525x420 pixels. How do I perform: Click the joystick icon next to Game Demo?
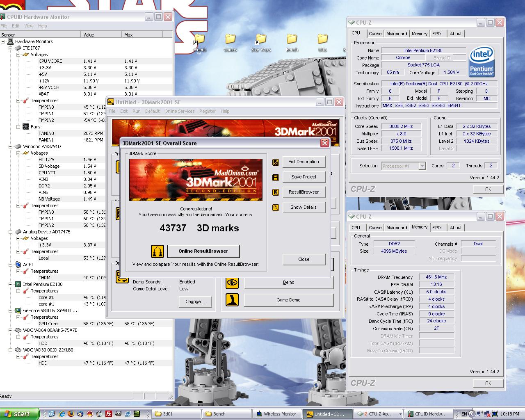pyautogui.click(x=232, y=300)
